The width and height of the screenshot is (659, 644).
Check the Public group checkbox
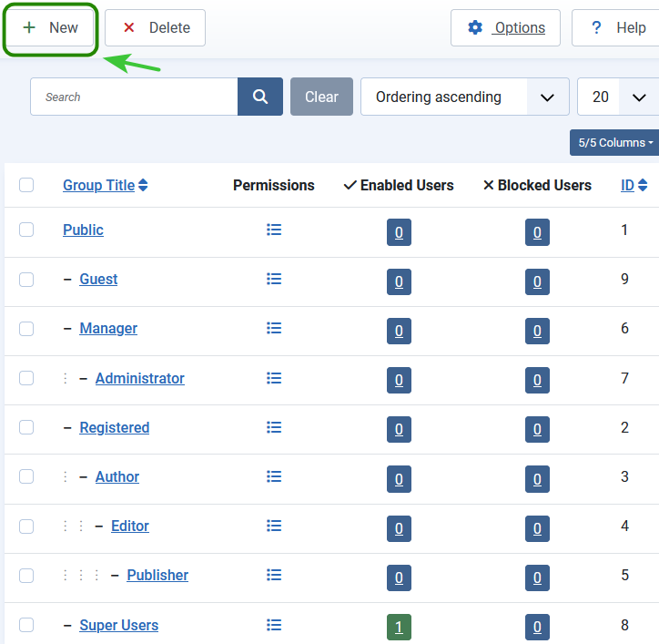pyautogui.click(x=26, y=230)
